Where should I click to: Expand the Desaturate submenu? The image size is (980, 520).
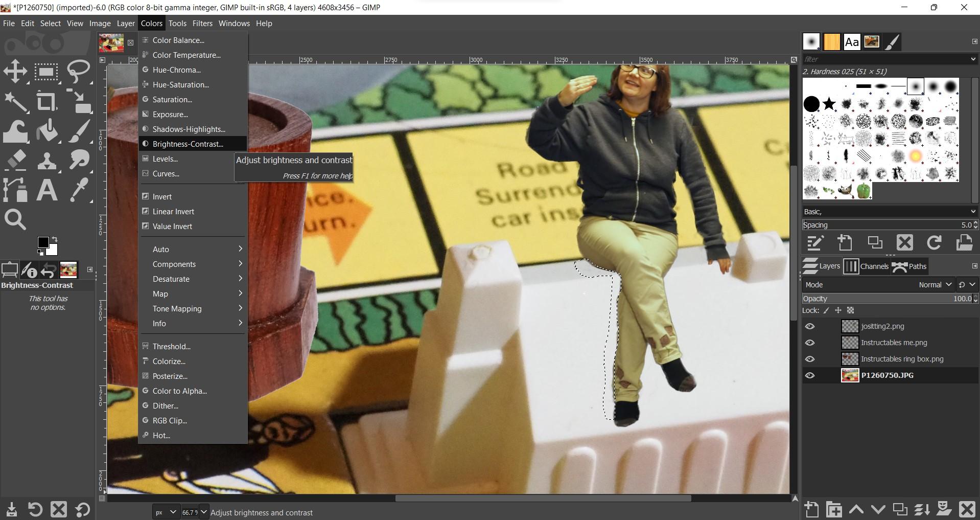click(193, 279)
